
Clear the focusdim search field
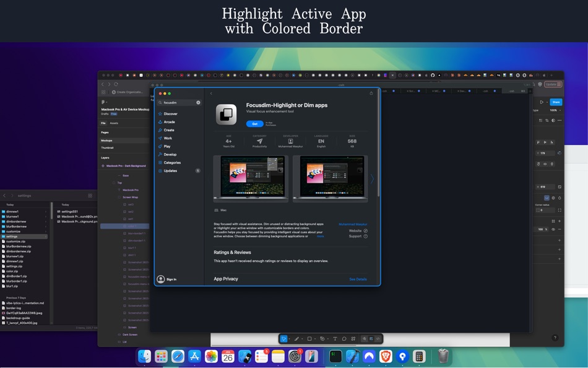pyautogui.click(x=198, y=102)
